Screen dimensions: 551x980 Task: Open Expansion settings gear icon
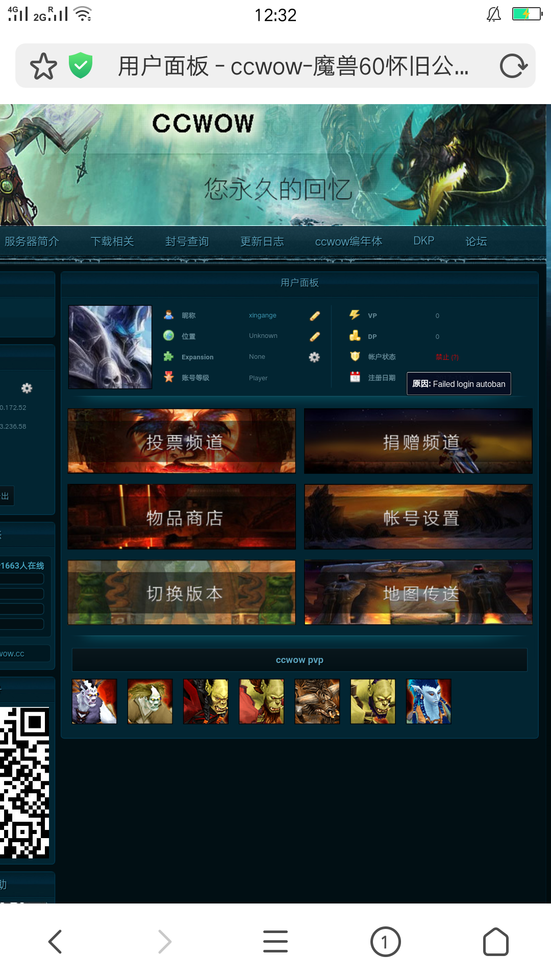pos(314,357)
